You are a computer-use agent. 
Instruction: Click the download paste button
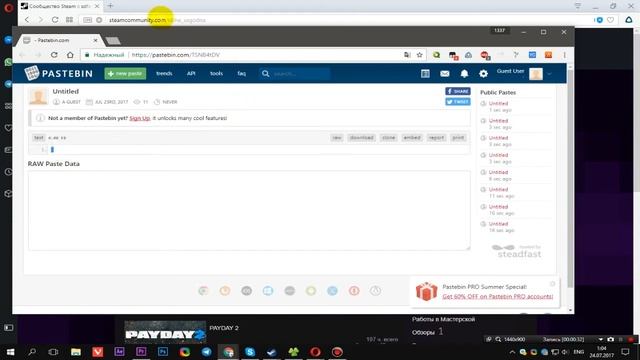[362, 138]
